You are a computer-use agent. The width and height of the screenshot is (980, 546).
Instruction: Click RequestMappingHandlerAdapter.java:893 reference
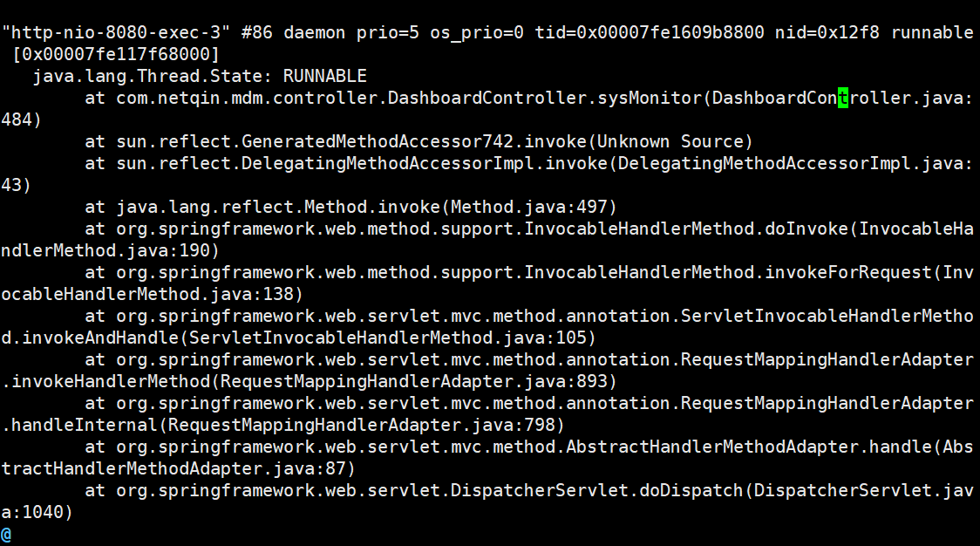414,381
